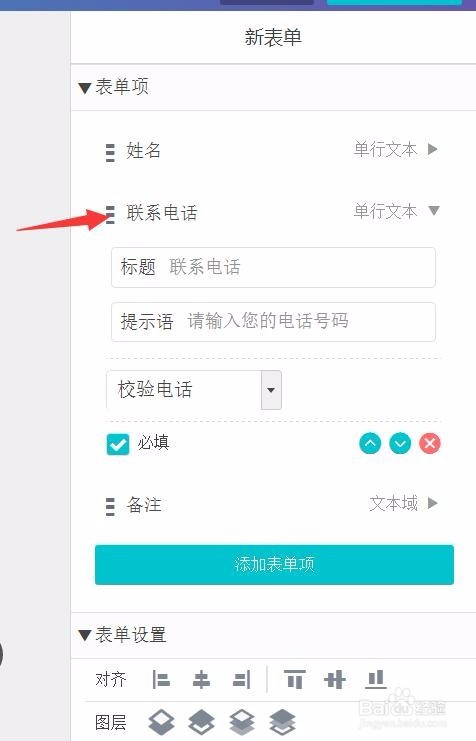Screen dimensions: 476x741
Task: Click the first layer order icon
Action: coord(161,722)
